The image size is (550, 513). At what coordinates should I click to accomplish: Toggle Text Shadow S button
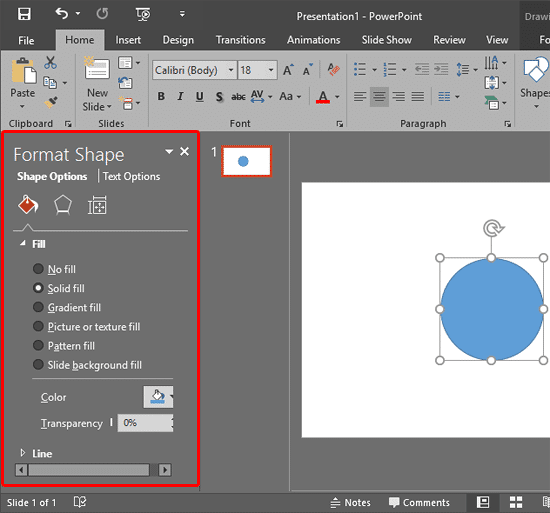point(219,96)
